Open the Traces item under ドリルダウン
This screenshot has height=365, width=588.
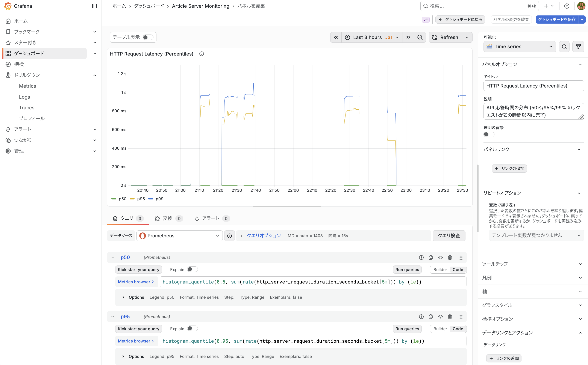27,108
